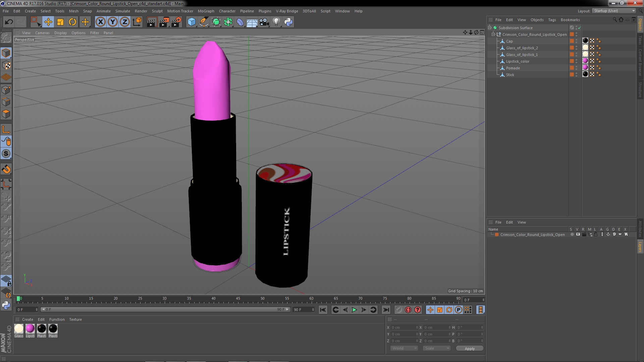The width and height of the screenshot is (644, 362).
Task: Hide the Cap object visibility dots
Action: [577, 41]
